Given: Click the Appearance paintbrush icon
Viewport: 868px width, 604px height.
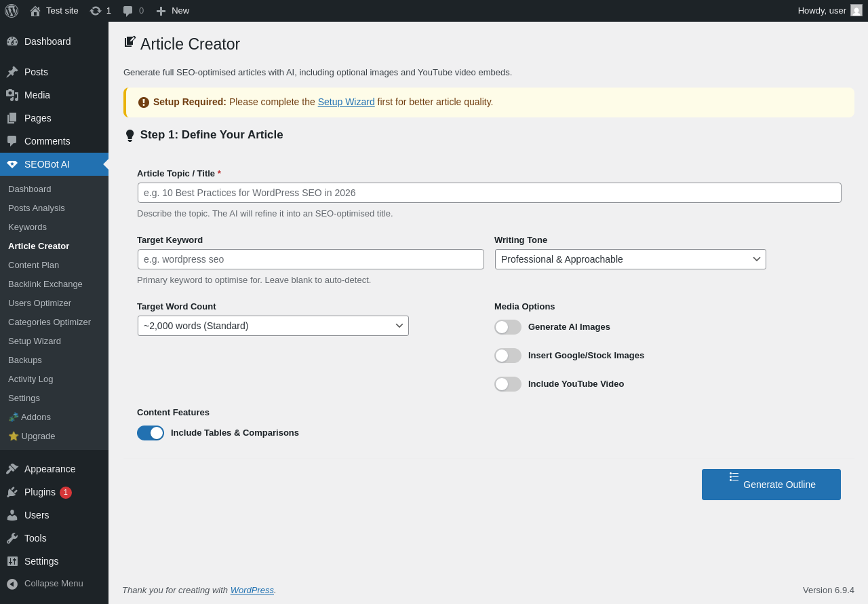Looking at the screenshot, I should [12, 469].
